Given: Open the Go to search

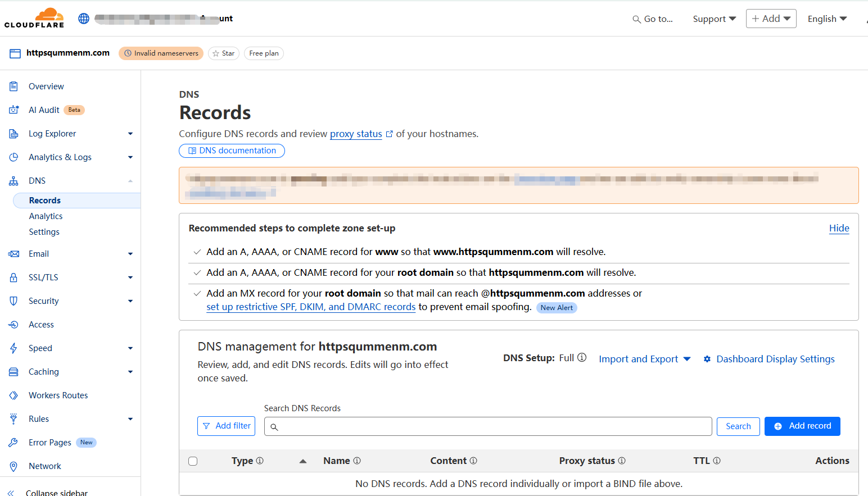Looking at the screenshot, I should pyautogui.click(x=653, y=19).
